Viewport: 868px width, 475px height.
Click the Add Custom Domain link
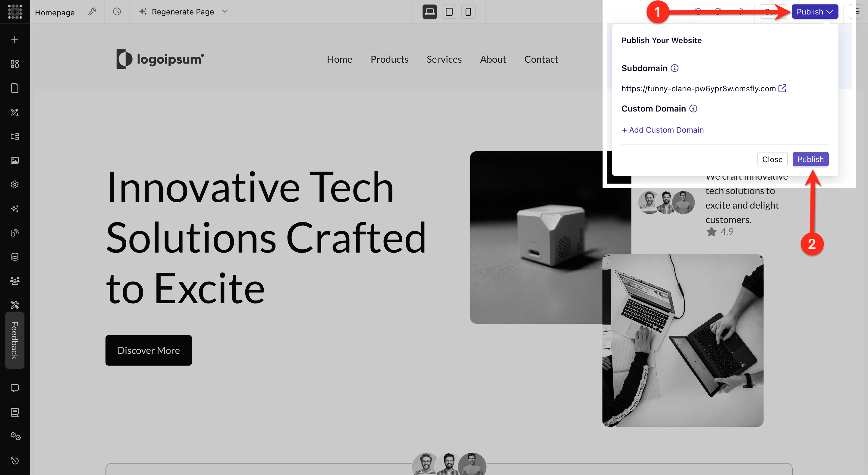click(x=662, y=130)
